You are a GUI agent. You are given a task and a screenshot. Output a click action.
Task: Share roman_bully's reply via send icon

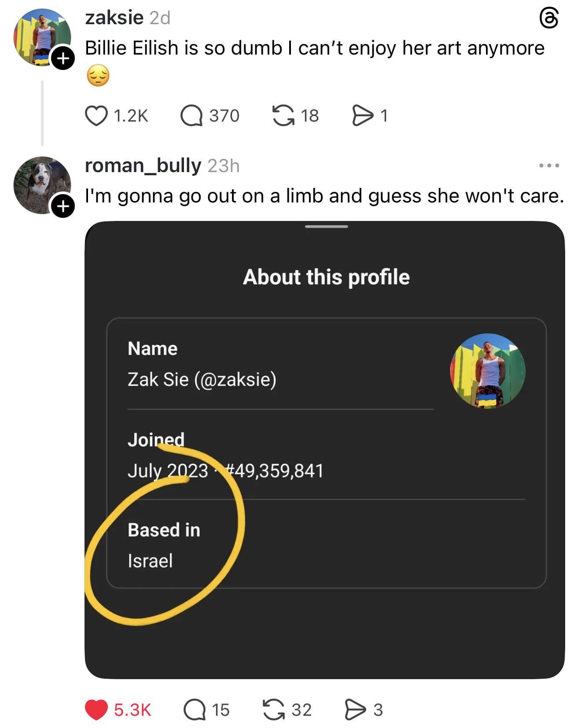point(355,710)
